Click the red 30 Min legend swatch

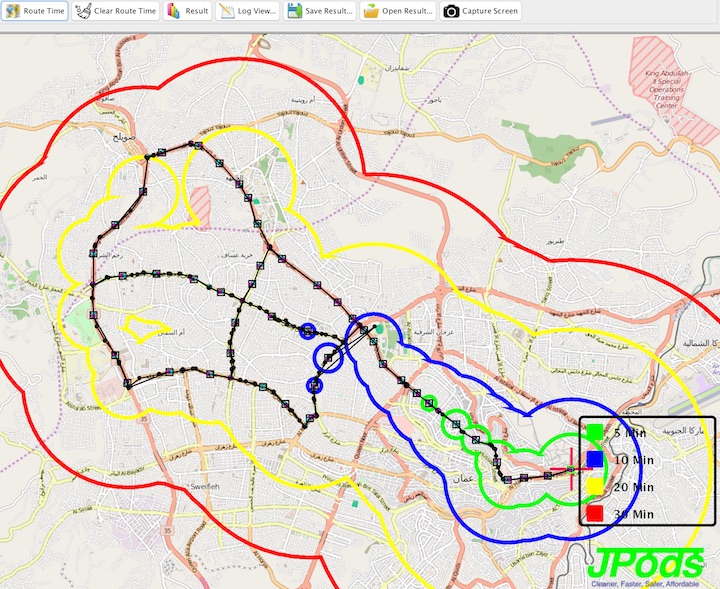pos(595,513)
